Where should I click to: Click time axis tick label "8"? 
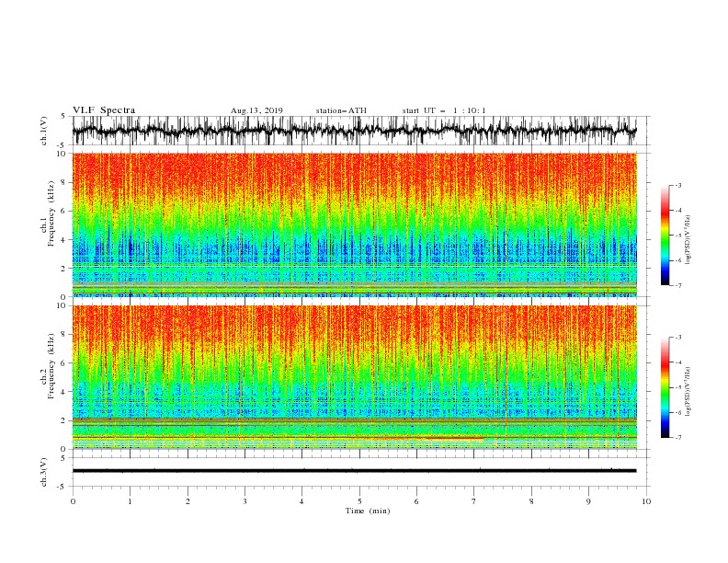[x=531, y=501]
